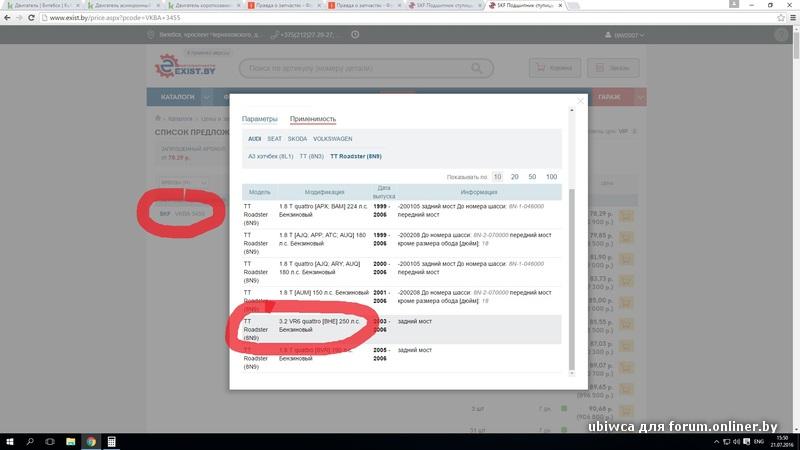Select the 1.8 T [AUM] 150 л.с. row
Image resolution: width=800 pixels, height=450 pixels.
(x=402, y=301)
